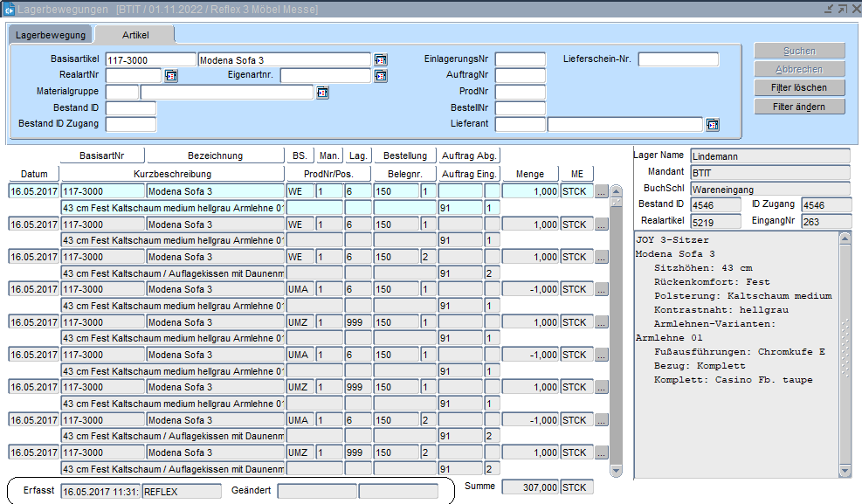
Task: Open details button on last table row
Action: [601, 453]
